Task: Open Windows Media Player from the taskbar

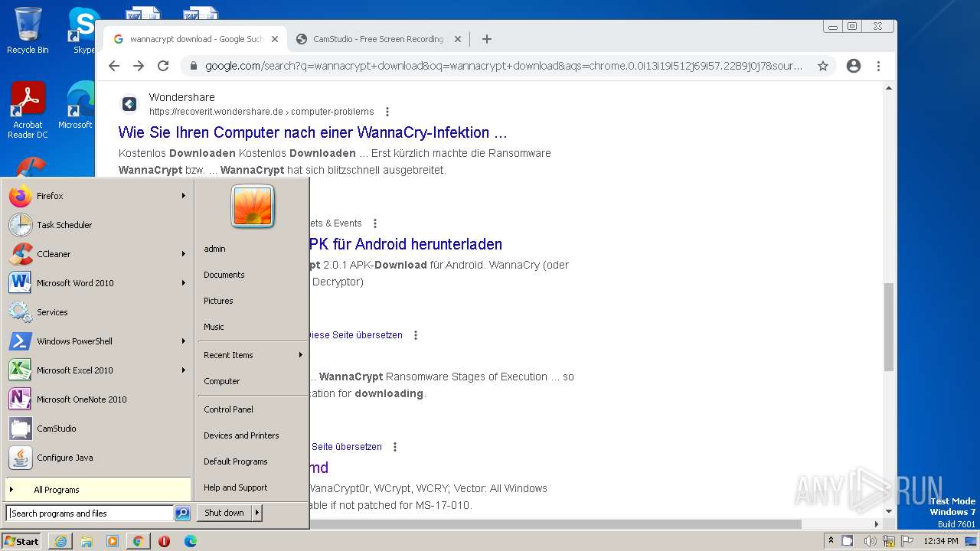Action: pyautogui.click(x=113, y=541)
